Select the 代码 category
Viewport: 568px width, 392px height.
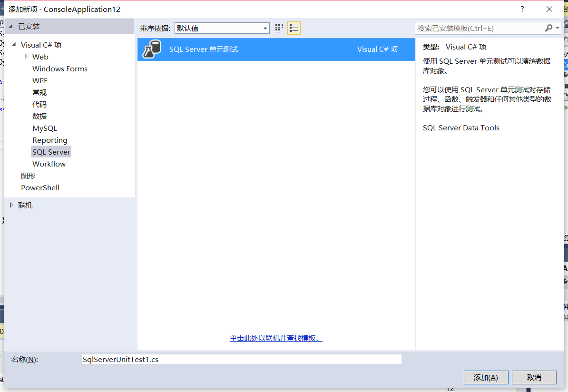[39, 105]
